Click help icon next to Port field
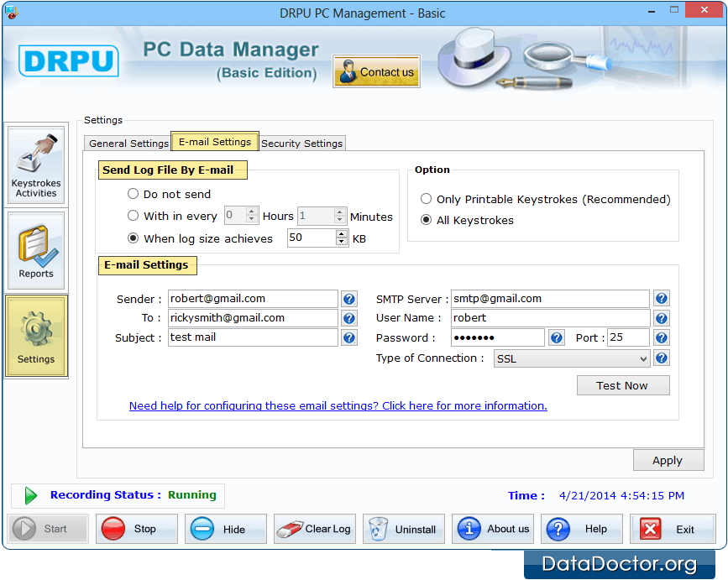The height and width of the screenshot is (580, 728). [x=662, y=337]
